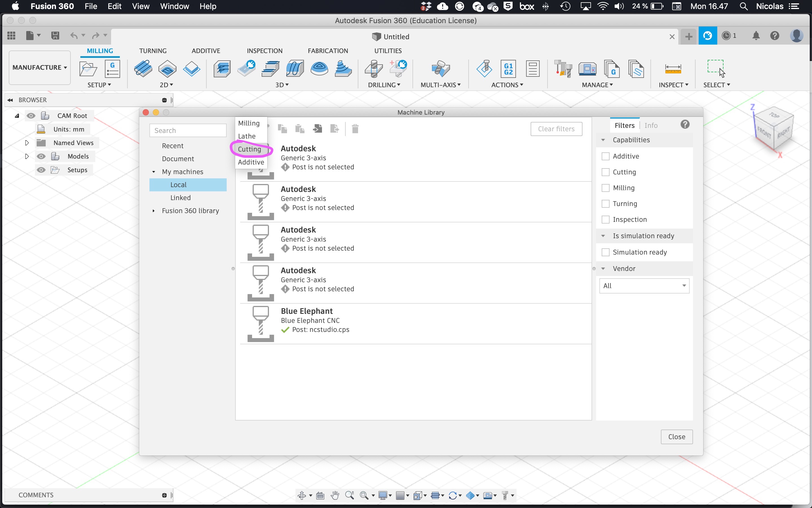Expand the Fusion 360 library tree node

tap(154, 211)
